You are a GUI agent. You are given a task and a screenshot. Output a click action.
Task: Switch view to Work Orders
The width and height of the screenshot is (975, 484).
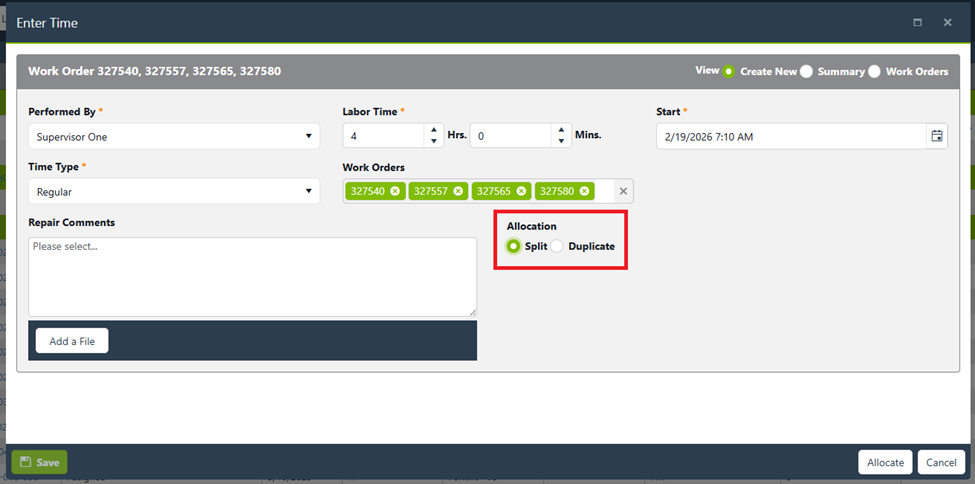(874, 71)
